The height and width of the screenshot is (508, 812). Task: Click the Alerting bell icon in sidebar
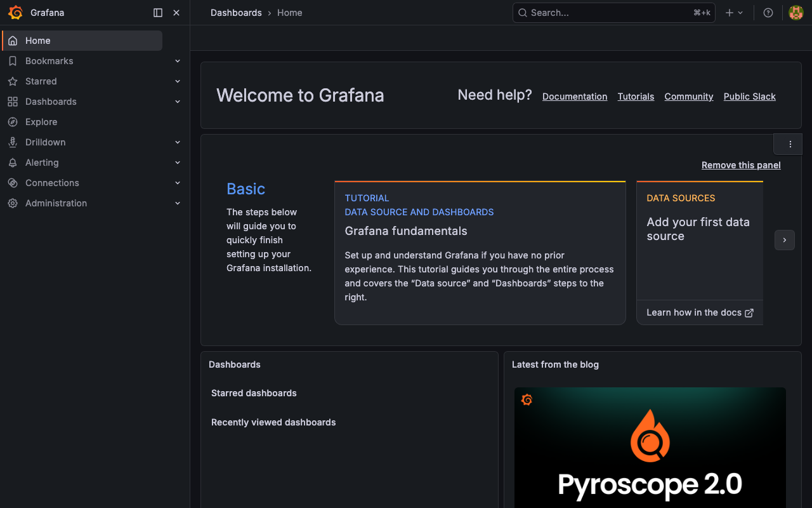[x=13, y=163]
